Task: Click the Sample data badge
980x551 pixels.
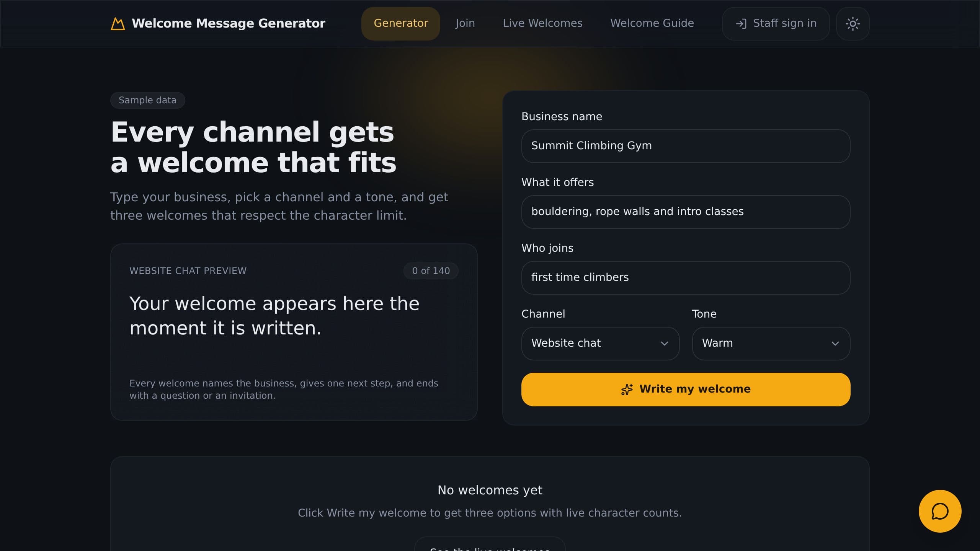Action: (x=147, y=100)
